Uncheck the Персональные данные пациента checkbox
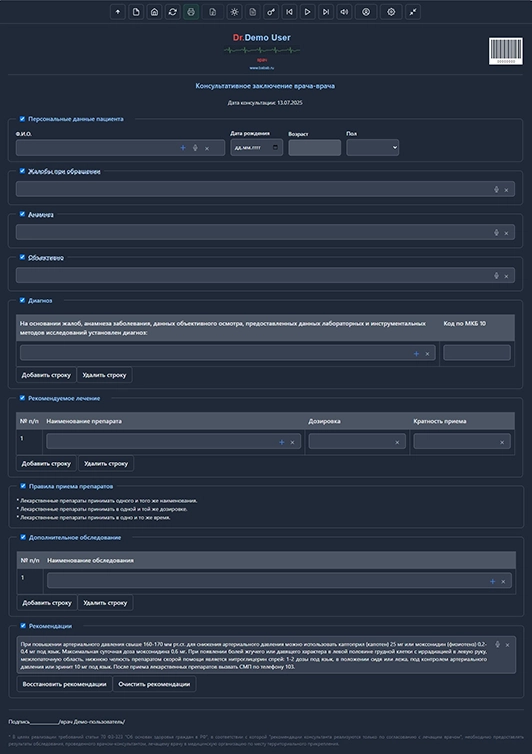The height and width of the screenshot is (754, 532). coord(22,119)
